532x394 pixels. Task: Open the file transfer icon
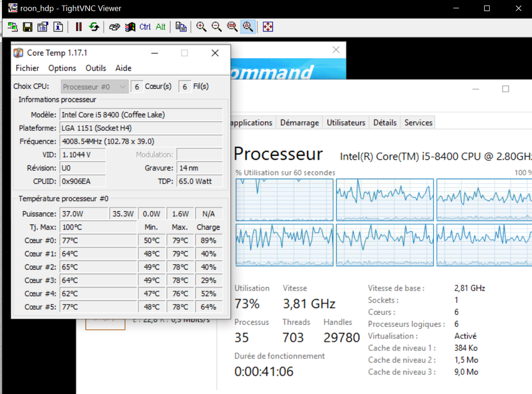click(x=181, y=27)
